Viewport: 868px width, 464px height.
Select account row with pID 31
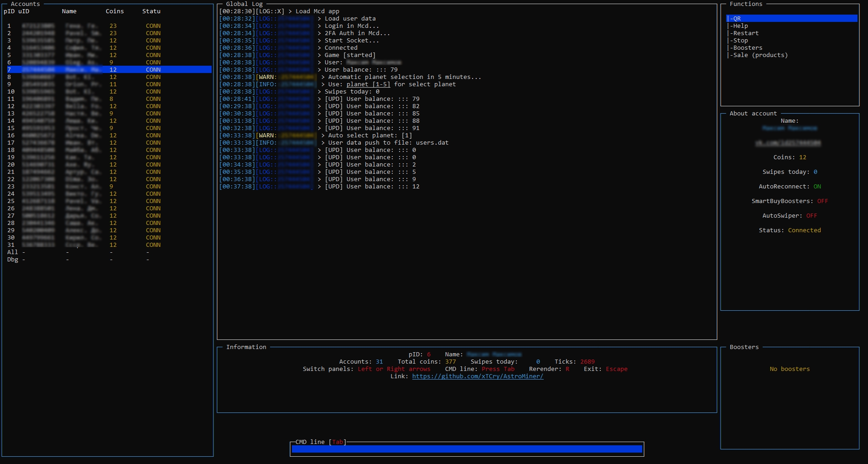pyautogui.click(x=108, y=245)
